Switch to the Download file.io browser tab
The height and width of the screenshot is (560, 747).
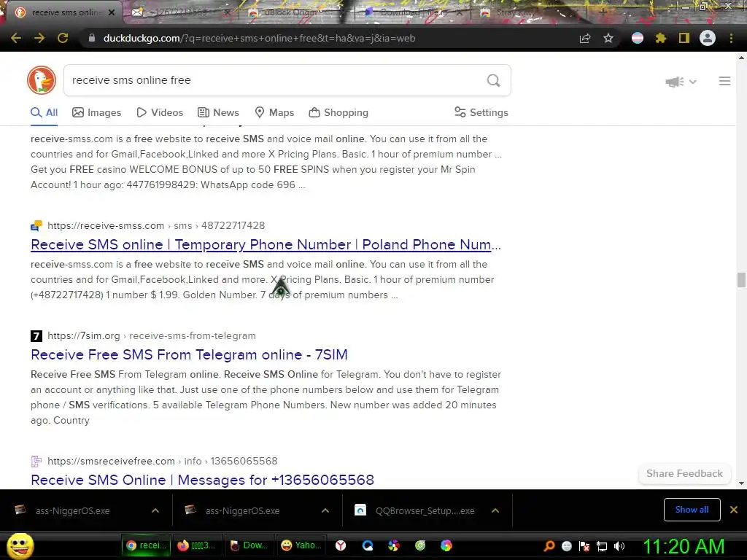point(414,12)
